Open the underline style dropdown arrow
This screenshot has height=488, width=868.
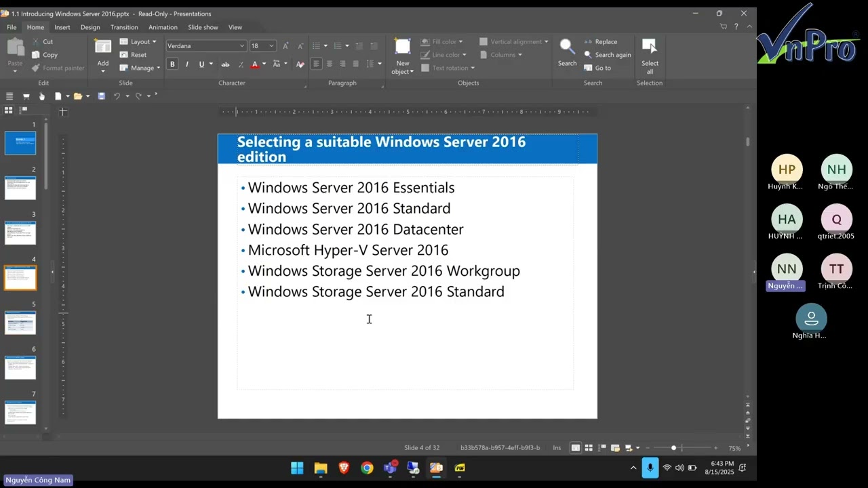pos(211,64)
